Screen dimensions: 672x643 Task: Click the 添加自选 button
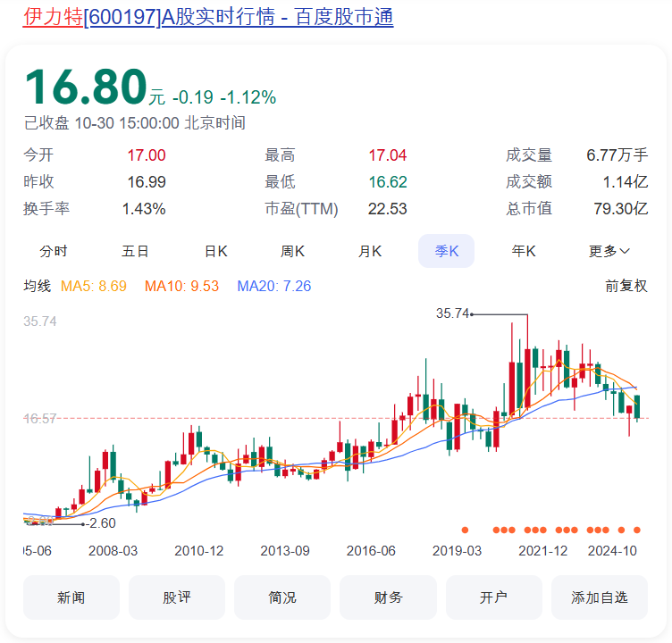pos(599,597)
